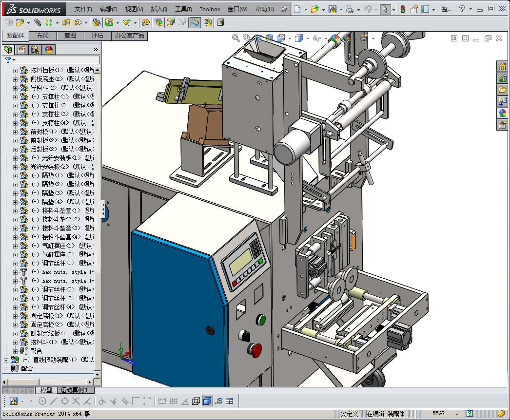Screen dimensions: 510x420
Task: Expand the 导料斗<2> tree node
Action: tap(15, 88)
